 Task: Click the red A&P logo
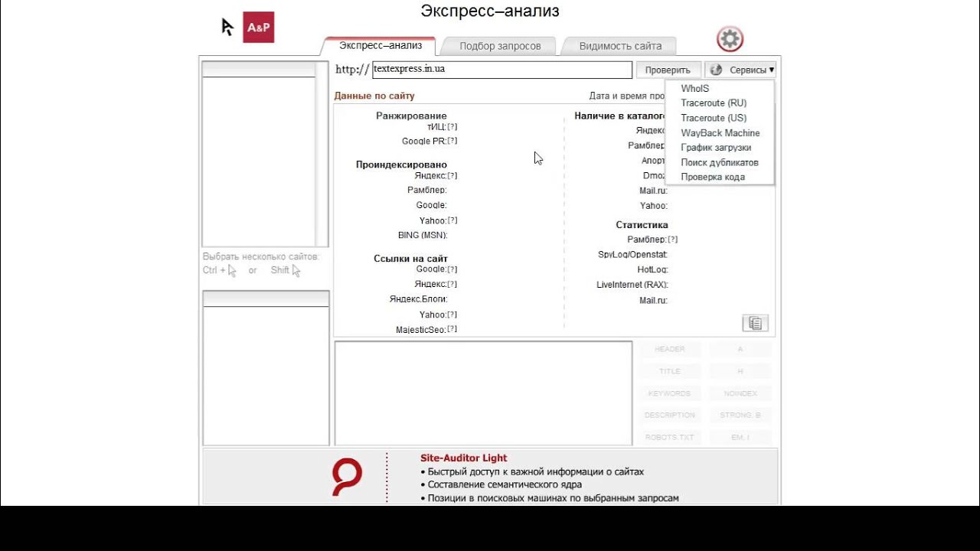[258, 28]
